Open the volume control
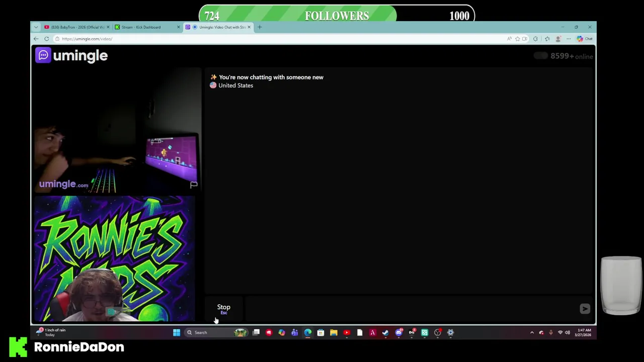644x362 pixels. (568, 332)
